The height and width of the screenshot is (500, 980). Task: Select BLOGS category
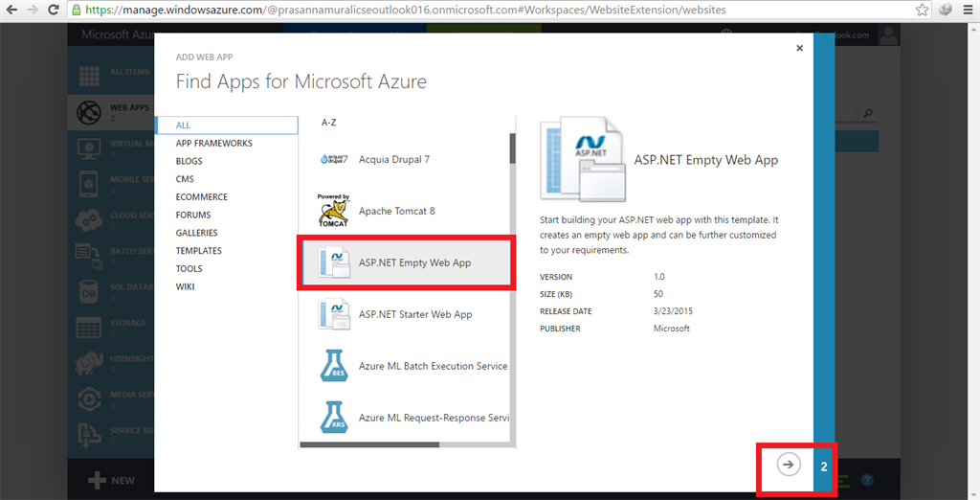[x=189, y=161]
